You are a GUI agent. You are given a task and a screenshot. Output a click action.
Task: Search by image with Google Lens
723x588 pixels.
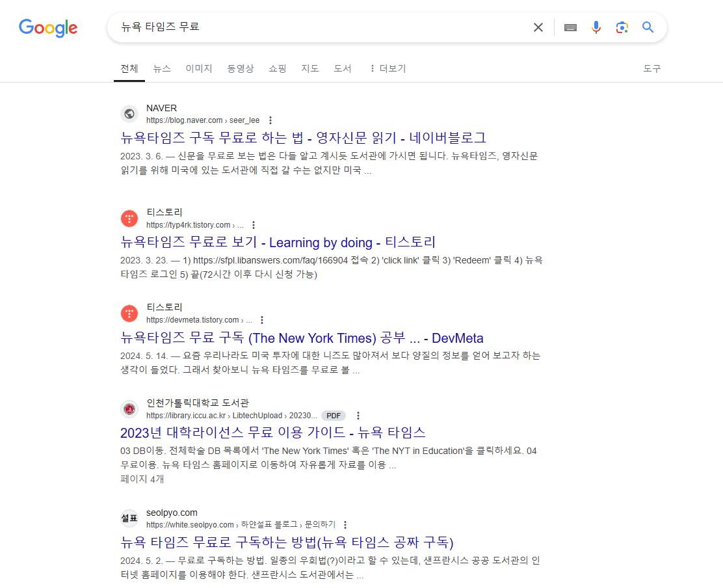coord(622,28)
